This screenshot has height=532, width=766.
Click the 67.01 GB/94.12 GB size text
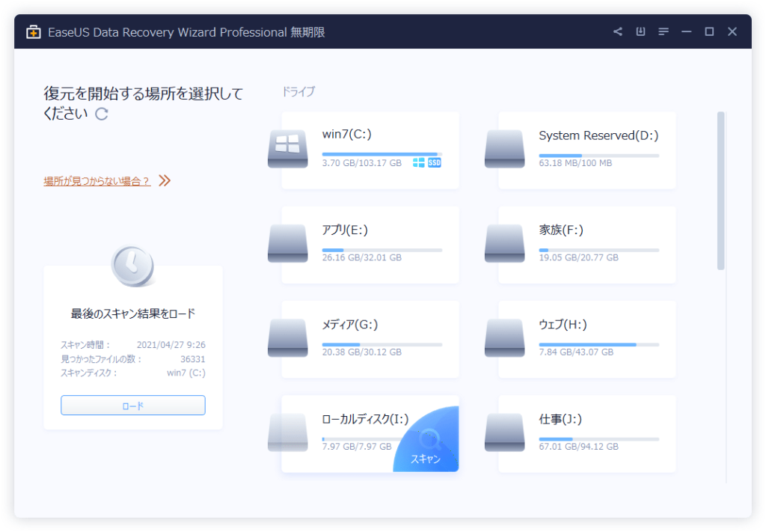tap(578, 447)
